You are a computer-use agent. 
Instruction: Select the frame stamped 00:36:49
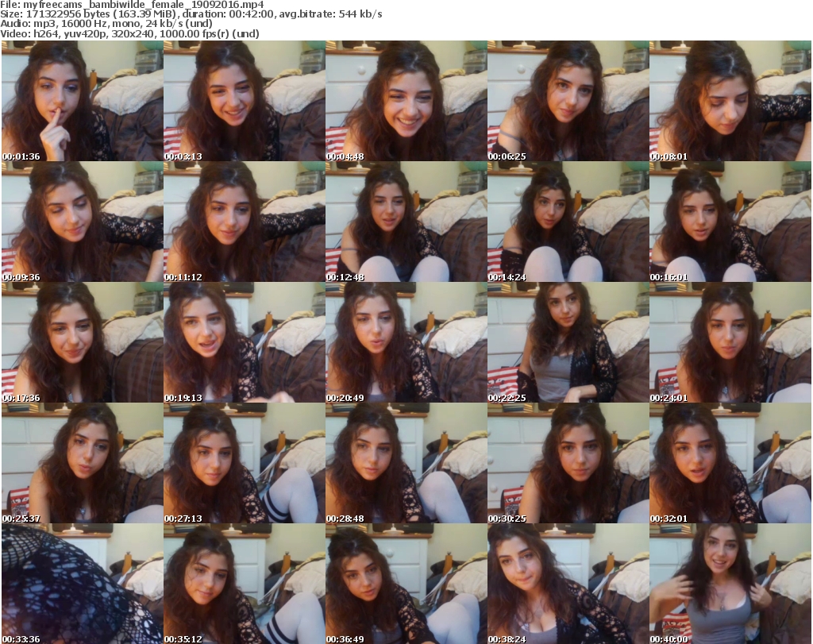pyautogui.click(x=406, y=584)
